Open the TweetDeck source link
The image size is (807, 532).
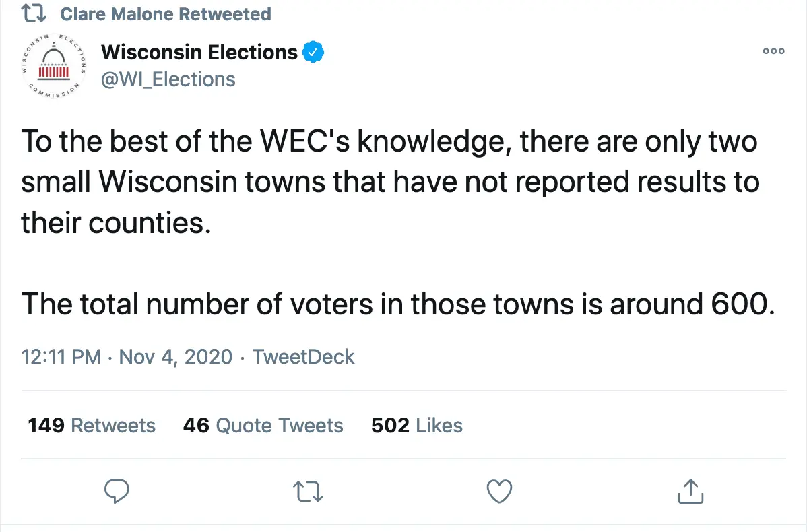[303, 356]
